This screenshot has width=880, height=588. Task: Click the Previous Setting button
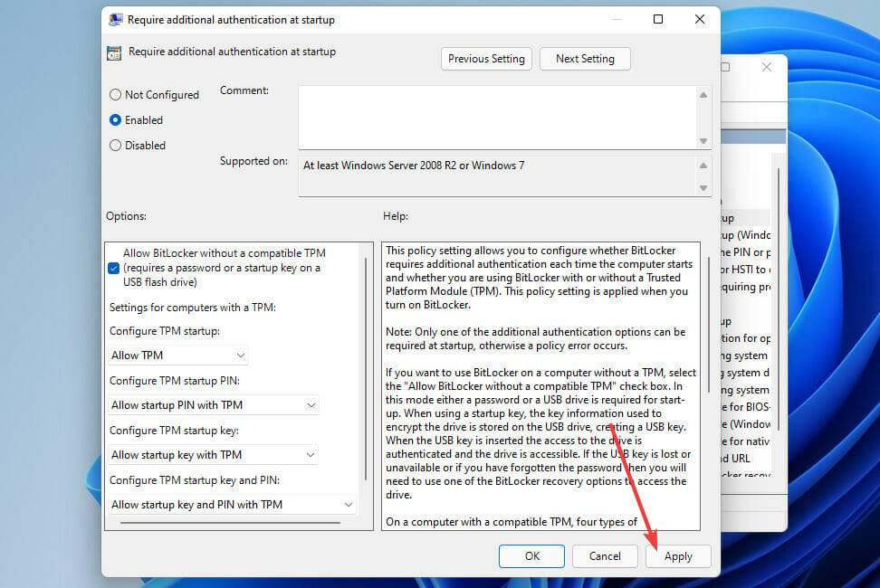[486, 59]
